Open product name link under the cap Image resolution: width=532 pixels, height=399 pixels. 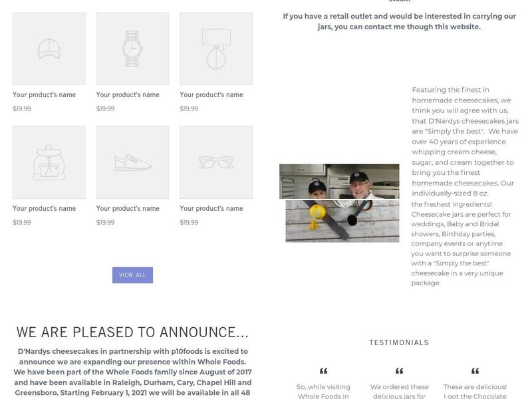44,94
